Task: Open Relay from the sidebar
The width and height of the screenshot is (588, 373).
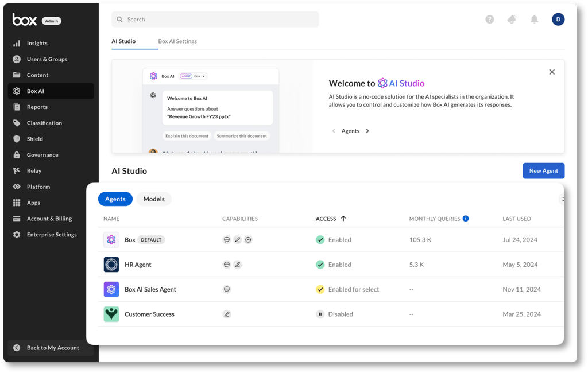Action: (35, 170)
